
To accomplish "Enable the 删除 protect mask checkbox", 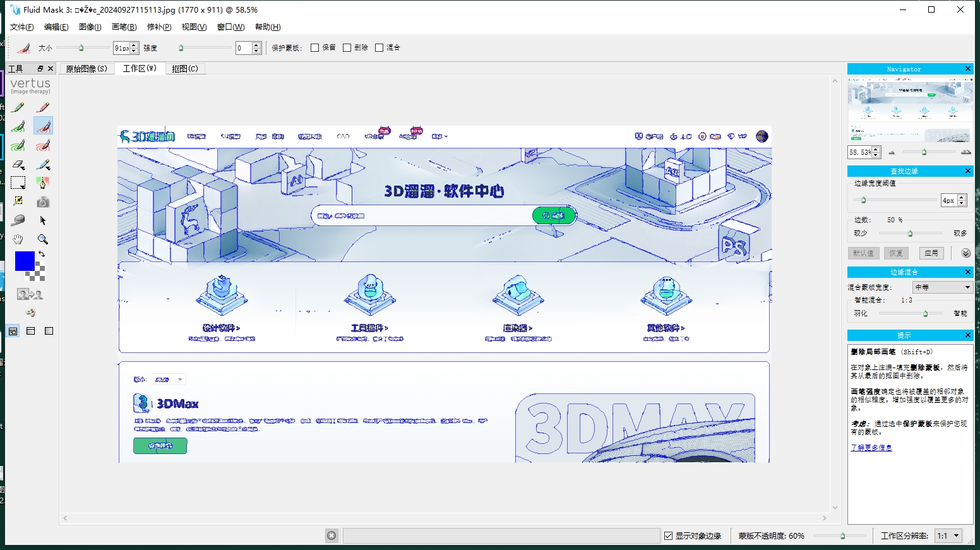I will (347, 47).
